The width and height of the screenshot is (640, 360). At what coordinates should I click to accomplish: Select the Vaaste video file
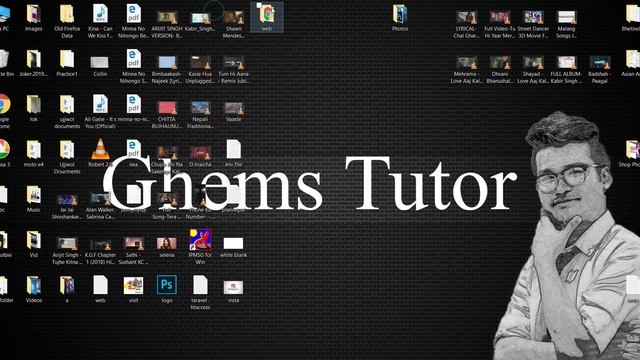point(233,108)
